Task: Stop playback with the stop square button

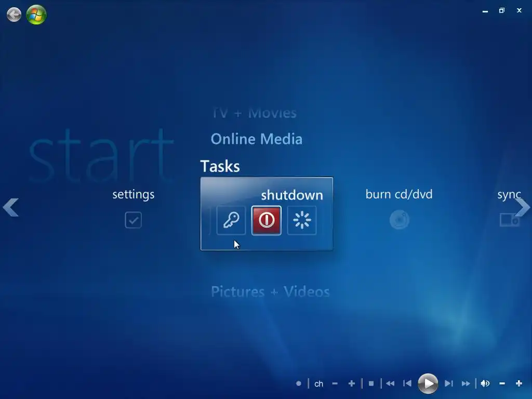Action: (x=371, y=384)
